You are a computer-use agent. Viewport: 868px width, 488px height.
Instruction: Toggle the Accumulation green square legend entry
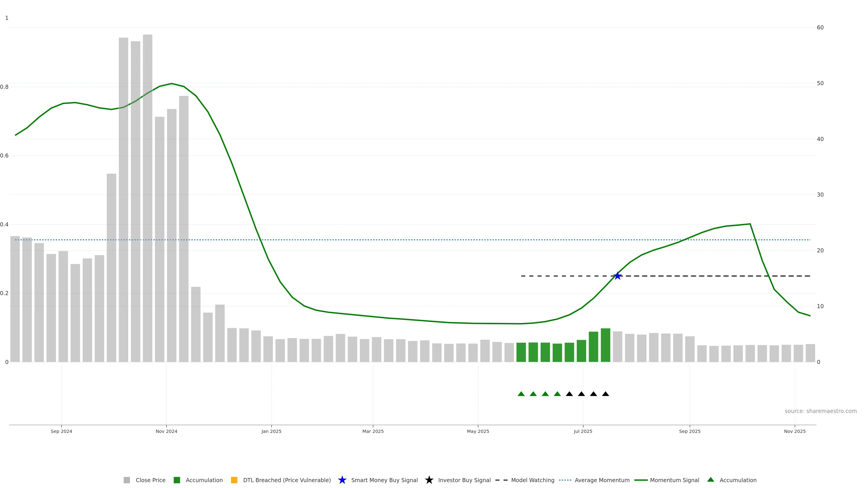[177, 480]
